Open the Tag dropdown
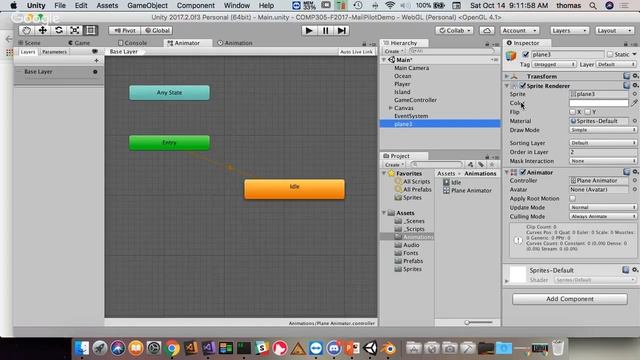 (553, 64)
